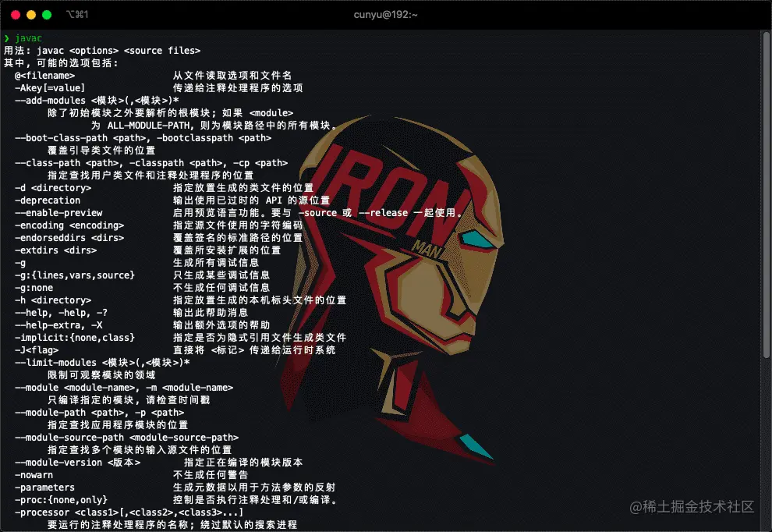Screen dimensions: 772x532
Task: Click the '@<filename>' option text
Action: (x=44, y=76)
